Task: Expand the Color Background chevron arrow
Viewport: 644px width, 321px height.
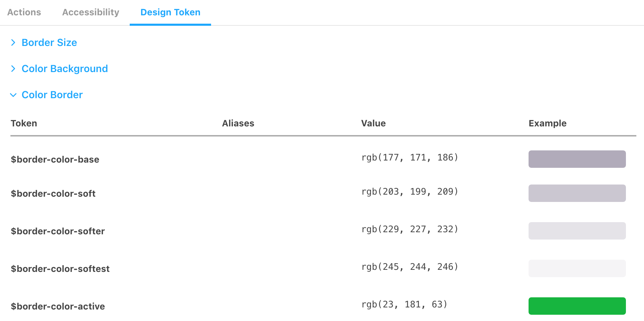Action: [x=13, y=69]
